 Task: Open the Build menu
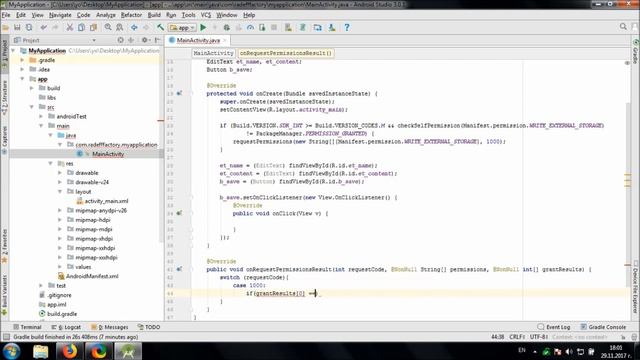(154, 15)
